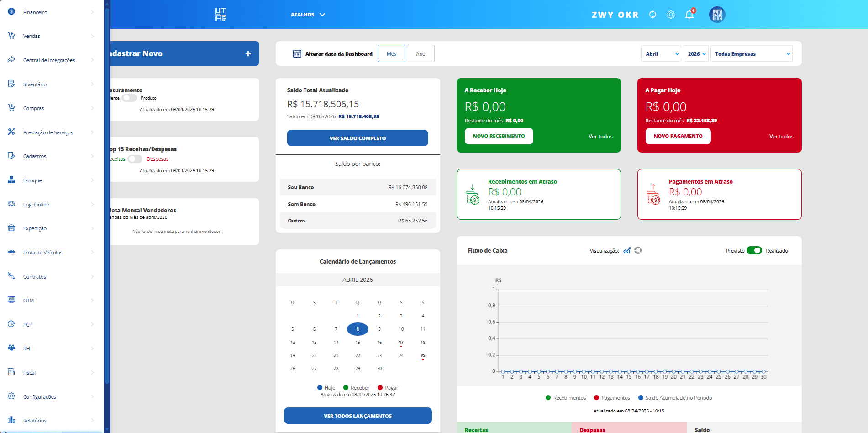Open the Todas Empresas dropdown
Image resolution: width=868 pixels, height=433 pixels.
[x=751, y=53]
